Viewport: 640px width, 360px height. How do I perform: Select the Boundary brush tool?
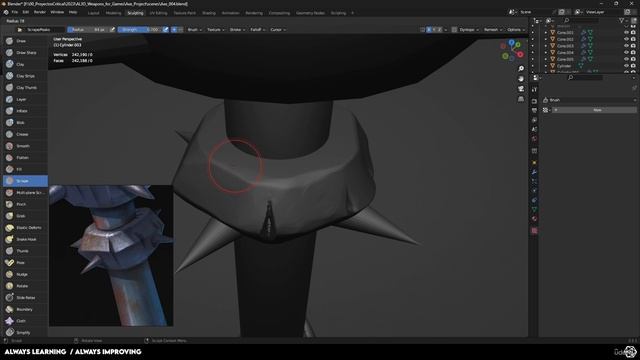(25, 309)
